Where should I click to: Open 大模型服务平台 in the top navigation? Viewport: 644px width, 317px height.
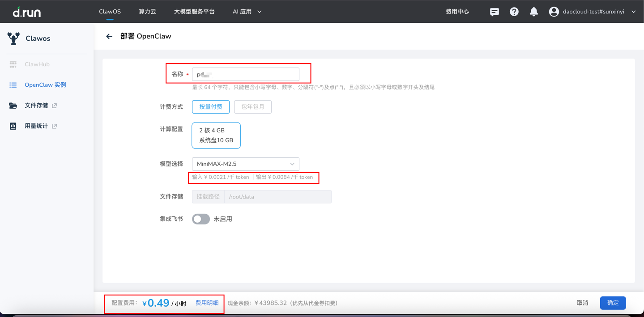194,12
